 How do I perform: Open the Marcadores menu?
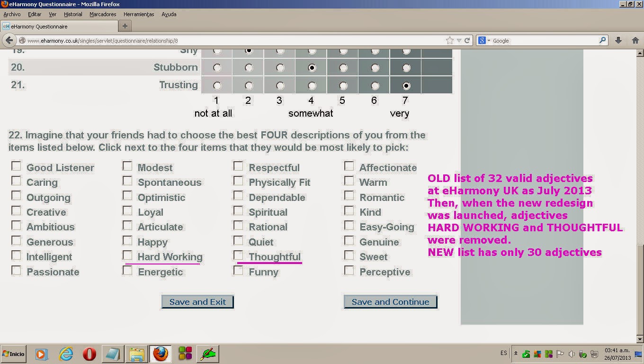pyautogui.click(x=103, y=14)
